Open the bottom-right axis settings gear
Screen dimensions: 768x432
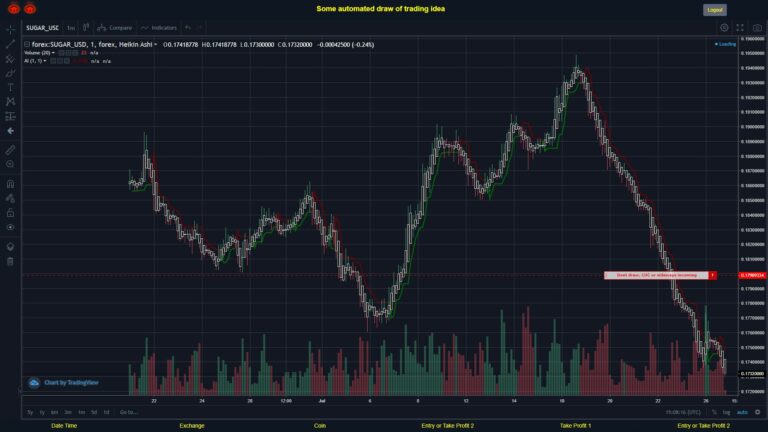[758, 412]
